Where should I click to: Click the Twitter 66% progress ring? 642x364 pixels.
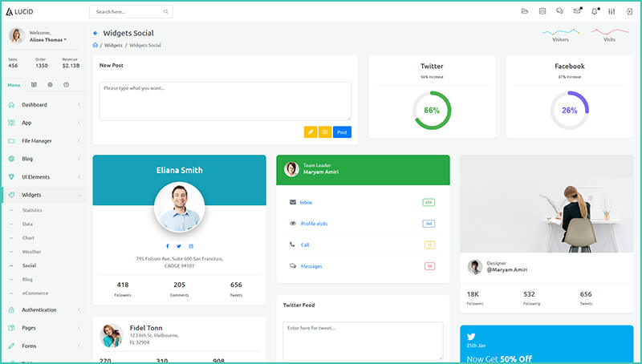point(432,111)
